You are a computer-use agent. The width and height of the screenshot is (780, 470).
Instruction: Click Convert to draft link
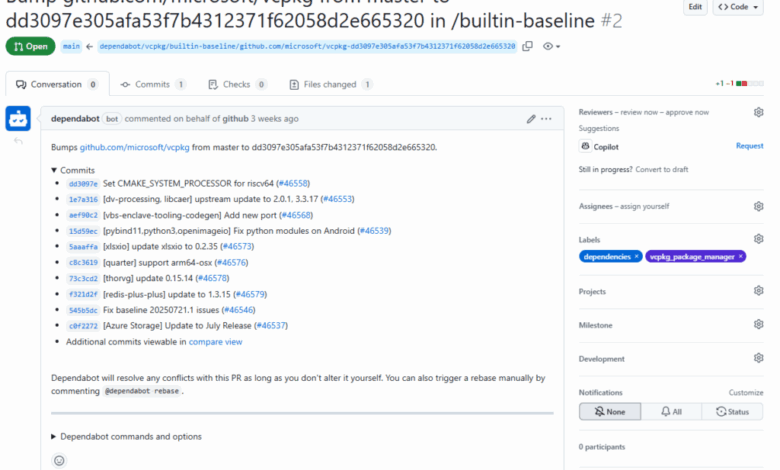click(x=662, y=170)
